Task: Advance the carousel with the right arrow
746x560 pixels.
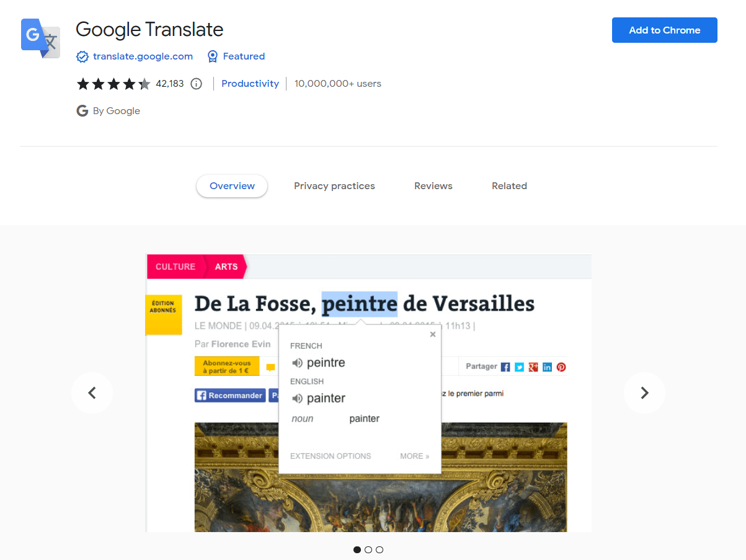Action: click(x=644, y=393)
